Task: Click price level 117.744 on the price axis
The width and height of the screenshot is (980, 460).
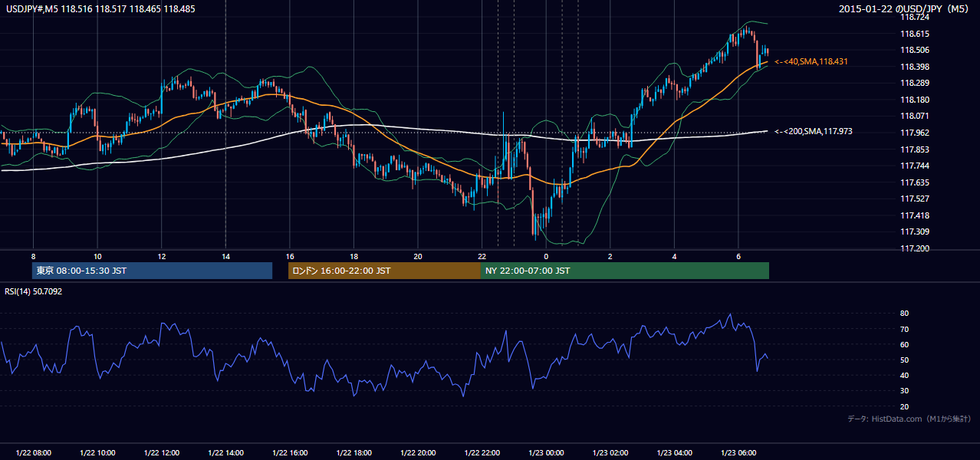Action: (x=914, y=166)
